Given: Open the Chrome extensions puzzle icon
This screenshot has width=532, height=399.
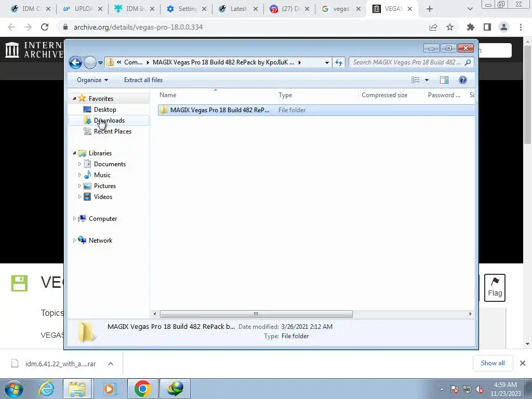Looking at the screenshot, I should [471, 27].
